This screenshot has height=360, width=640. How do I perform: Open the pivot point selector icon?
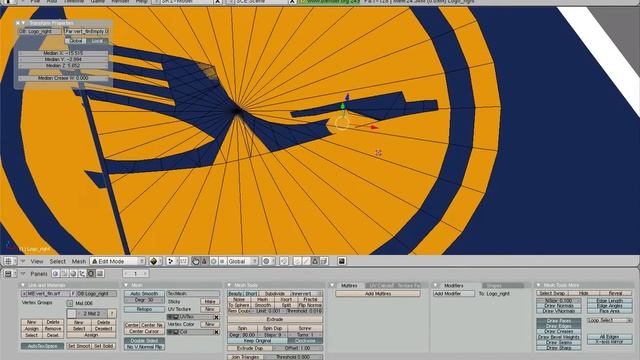(171, 261)
